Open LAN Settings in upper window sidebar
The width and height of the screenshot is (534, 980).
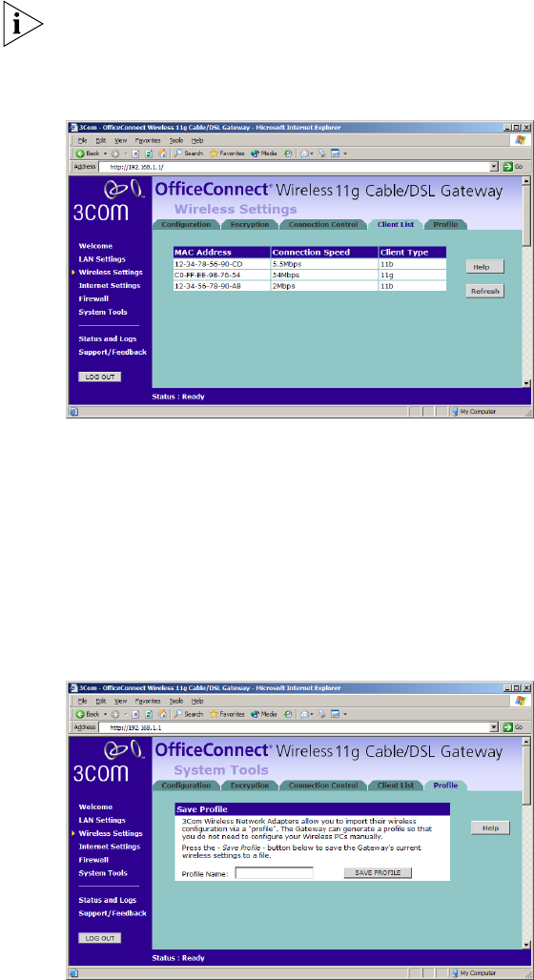point(102,258)
